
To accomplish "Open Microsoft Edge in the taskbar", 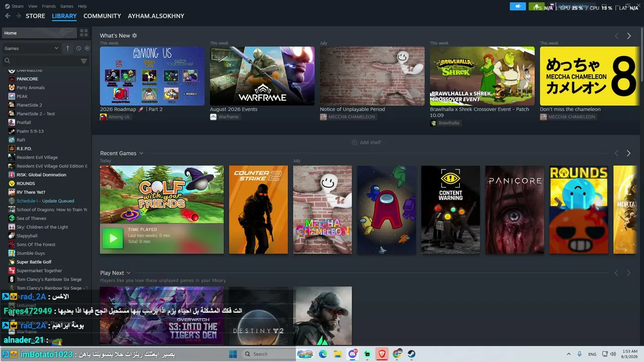I will pyautogui.click(x=323, y=354).
